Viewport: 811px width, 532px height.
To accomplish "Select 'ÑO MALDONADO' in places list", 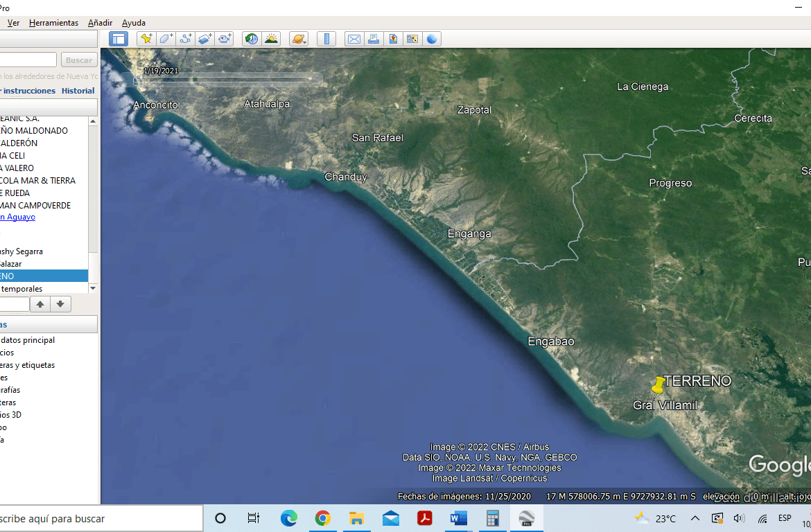I will click(34, 131).
